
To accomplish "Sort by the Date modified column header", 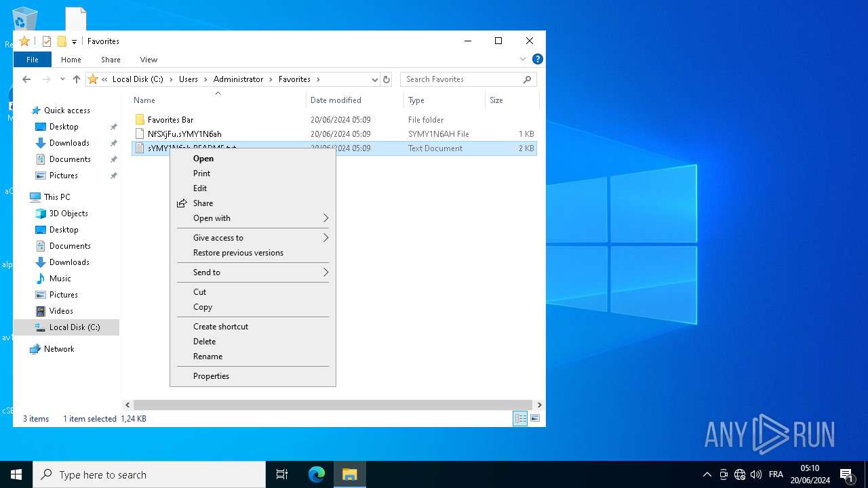I will coord(355,100).
